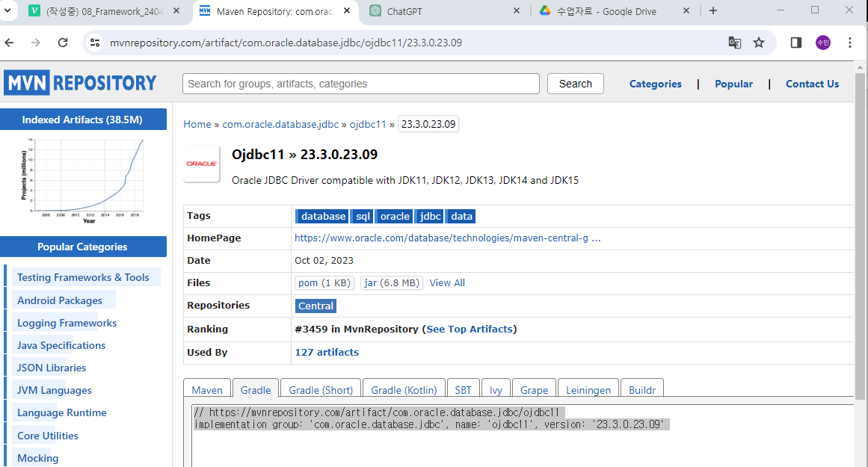Open Chrome three-dot menu
The height and width of the screenshot is (467, 868).
click(x=850, y=43)
